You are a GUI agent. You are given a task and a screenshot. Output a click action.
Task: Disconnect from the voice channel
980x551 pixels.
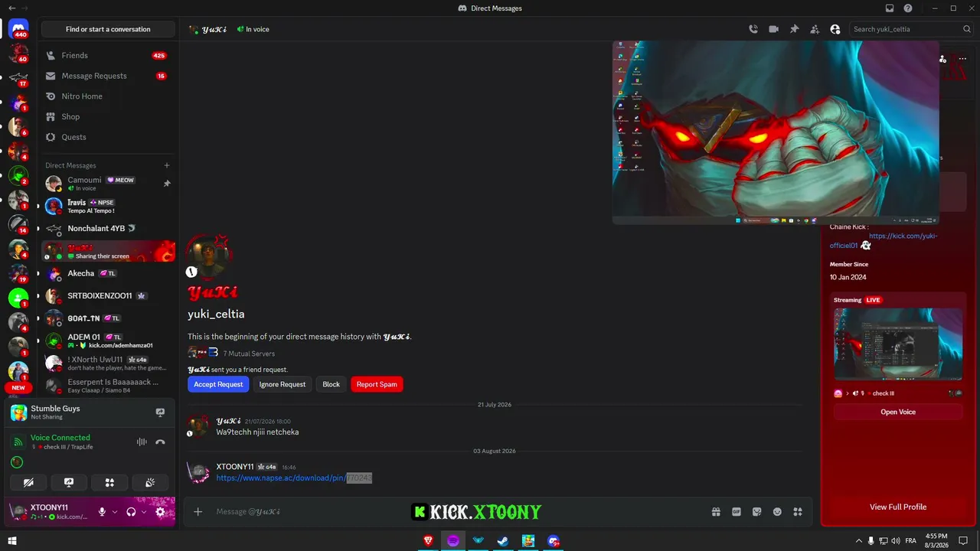[160, 442]
